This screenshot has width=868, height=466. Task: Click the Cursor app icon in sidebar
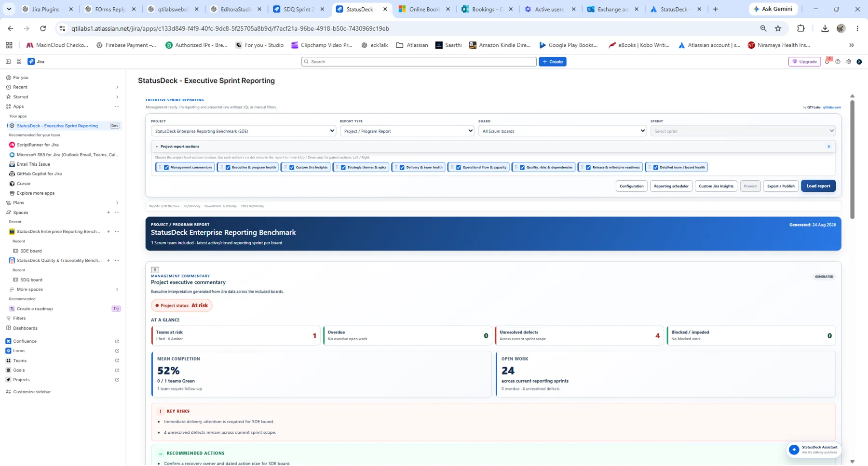(12, 184)
